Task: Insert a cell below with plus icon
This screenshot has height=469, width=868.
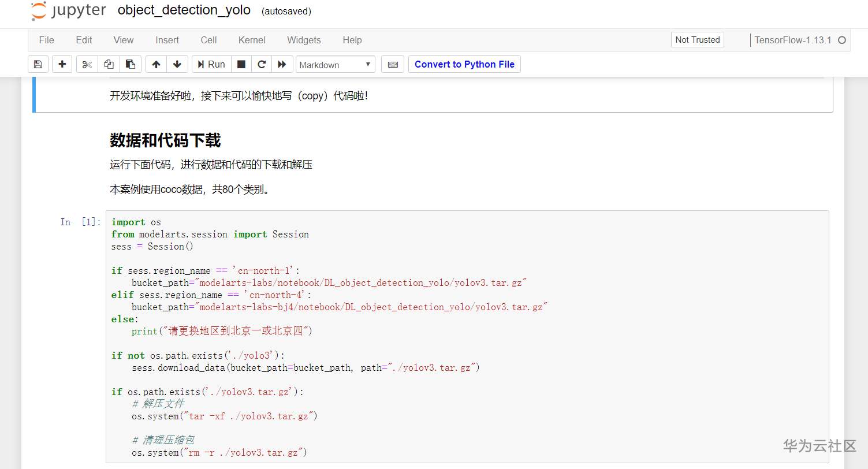Action: [x=62, y=64]
